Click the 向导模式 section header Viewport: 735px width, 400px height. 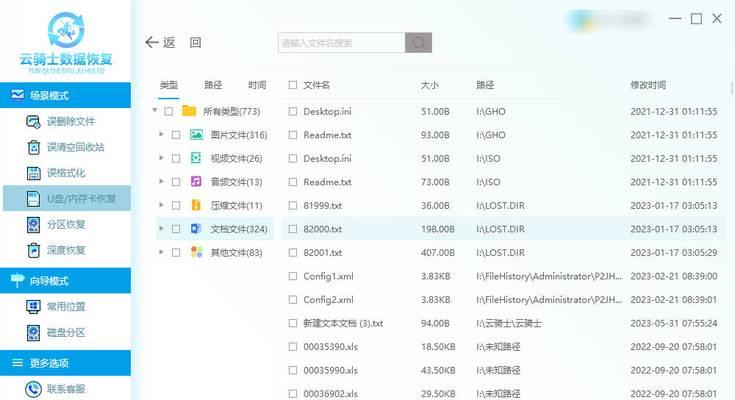[65, 280]
